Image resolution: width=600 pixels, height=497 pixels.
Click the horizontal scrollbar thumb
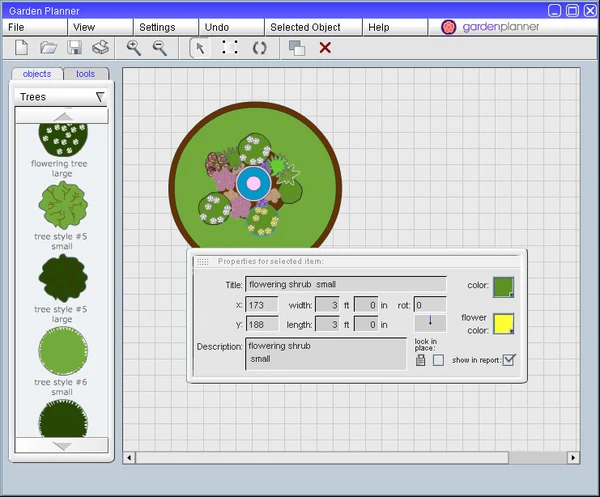point(322,458)
